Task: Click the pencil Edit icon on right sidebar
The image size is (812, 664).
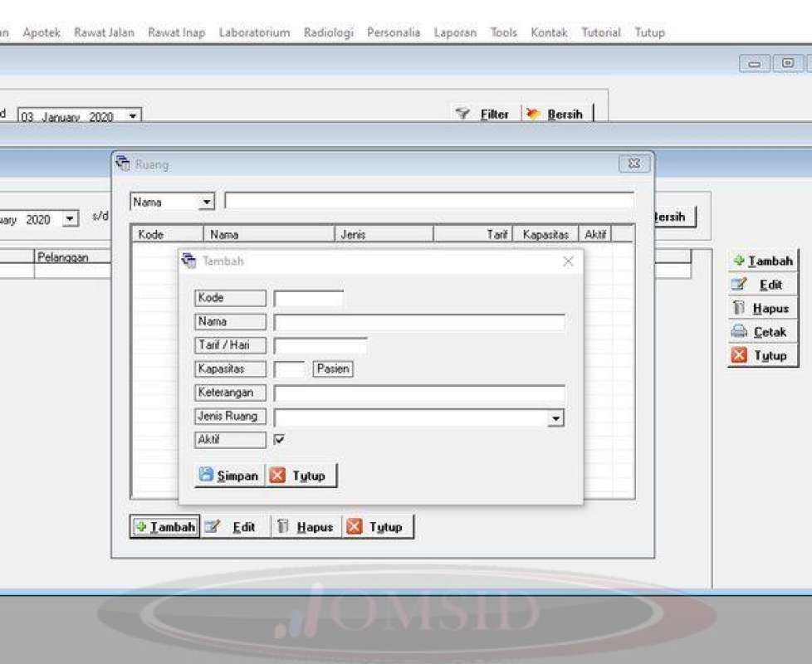Action: (x=741, y=285)
